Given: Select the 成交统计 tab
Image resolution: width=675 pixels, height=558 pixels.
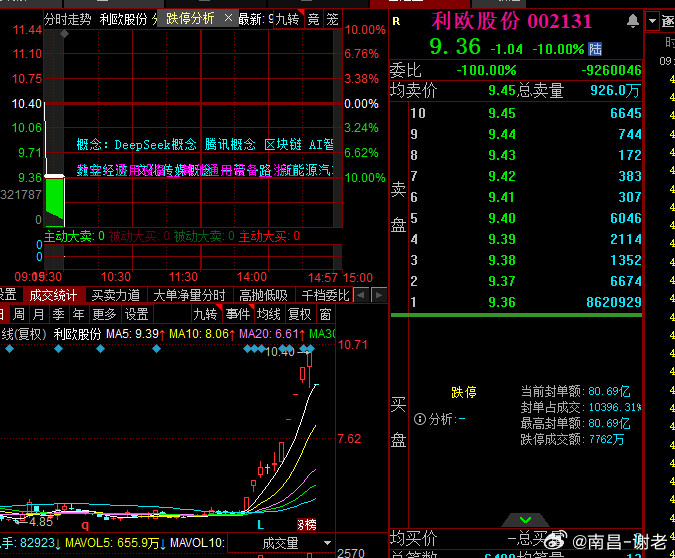Looking at the screenshot, I should [x=53, y=295].
